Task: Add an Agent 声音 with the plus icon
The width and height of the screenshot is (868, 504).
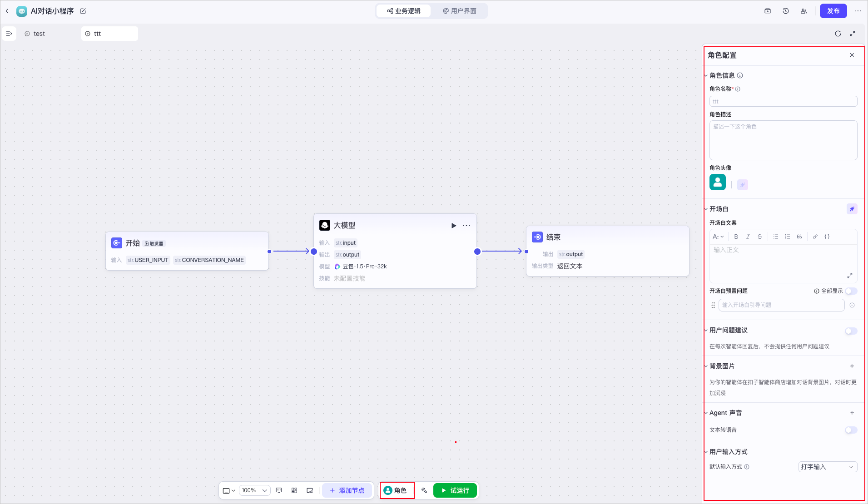Action: pyautogui.click(x=852, y=413)
